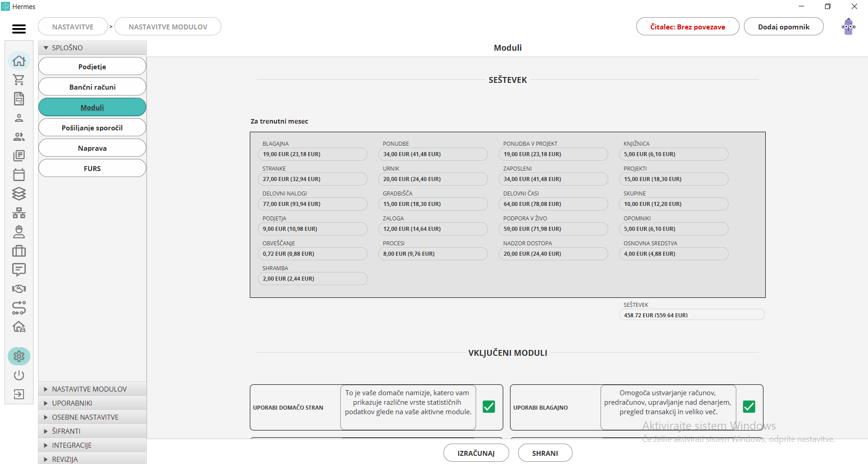Open the FURS settings page
This screenshot has height=464, width=868.
tap(92, 168)
